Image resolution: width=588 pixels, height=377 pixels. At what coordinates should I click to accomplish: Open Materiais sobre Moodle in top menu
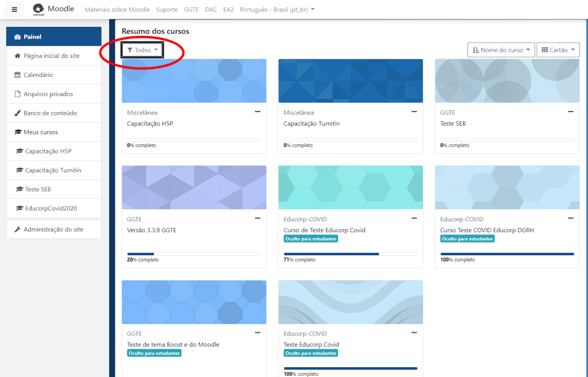click(117, 10)
